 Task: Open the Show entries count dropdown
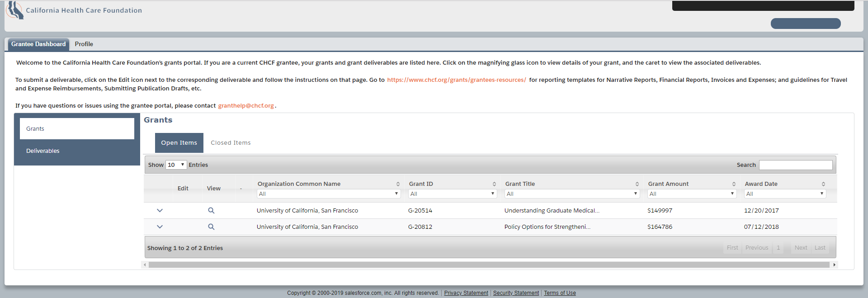point(176,165)
